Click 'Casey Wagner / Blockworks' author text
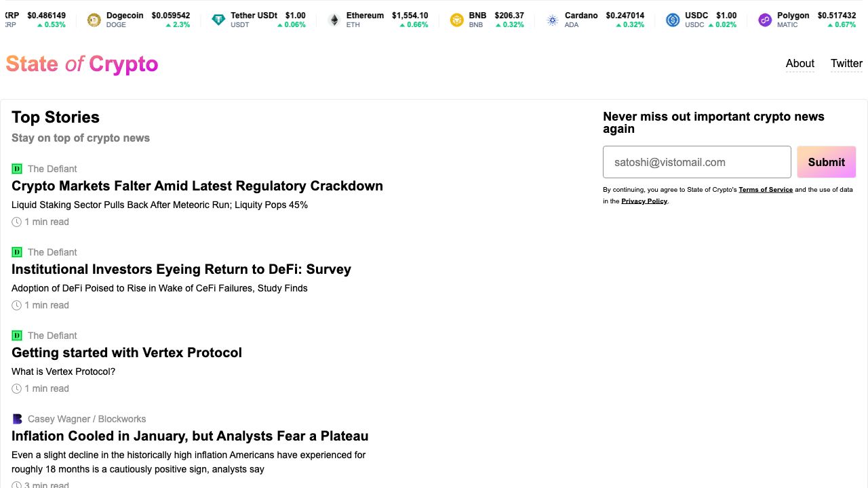This screenshot has width=868, height=488. point(87,419)
